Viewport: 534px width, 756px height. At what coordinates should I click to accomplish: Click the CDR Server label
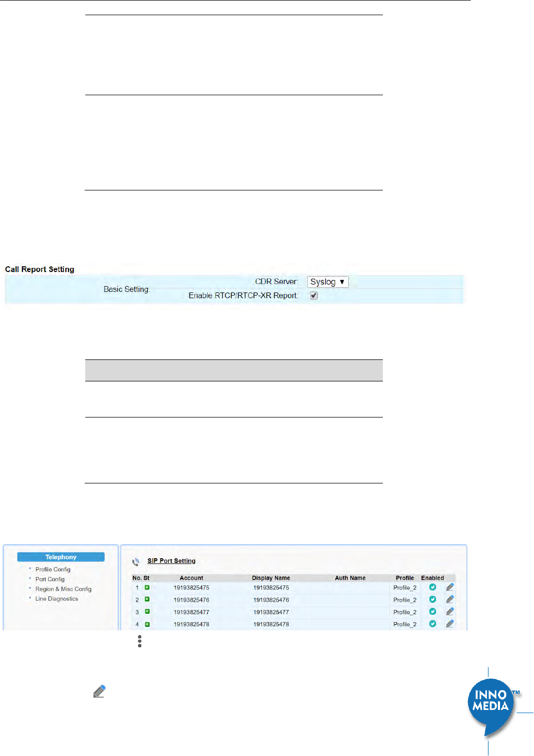click(277, 281)
